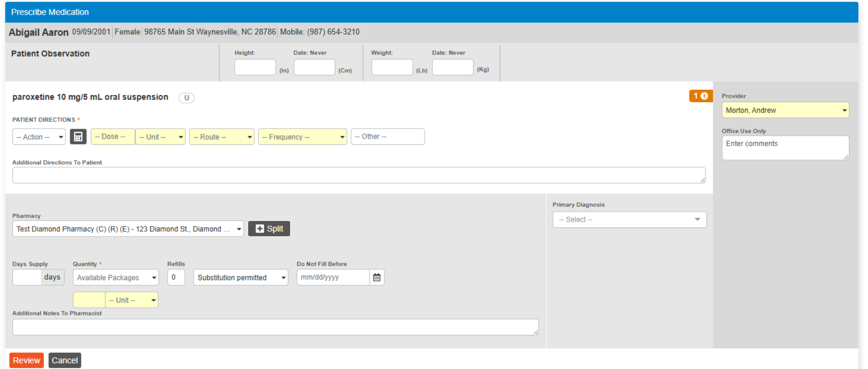Click the yellow quantity amount field
This screenshot has height=369, width=868.
click(89, 300)
